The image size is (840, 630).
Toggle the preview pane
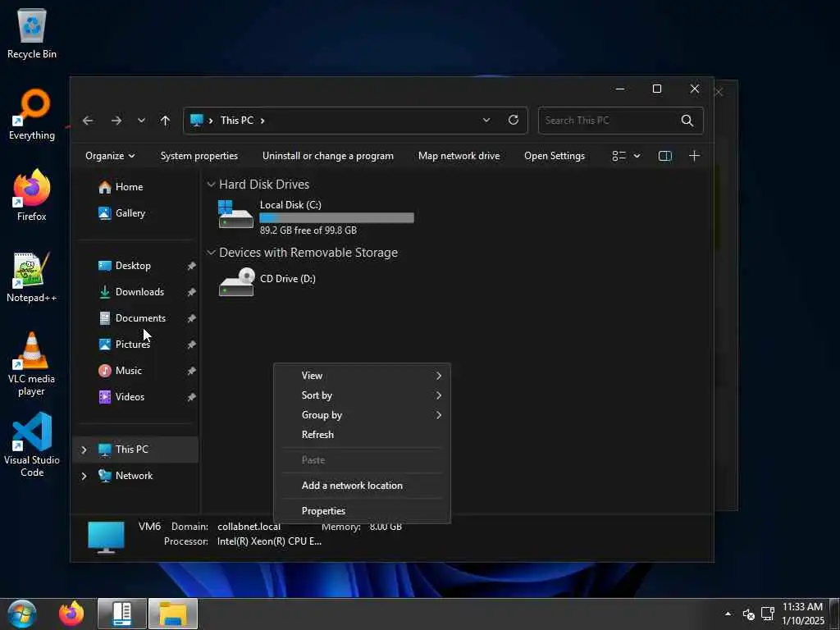(x=664, y=156)
